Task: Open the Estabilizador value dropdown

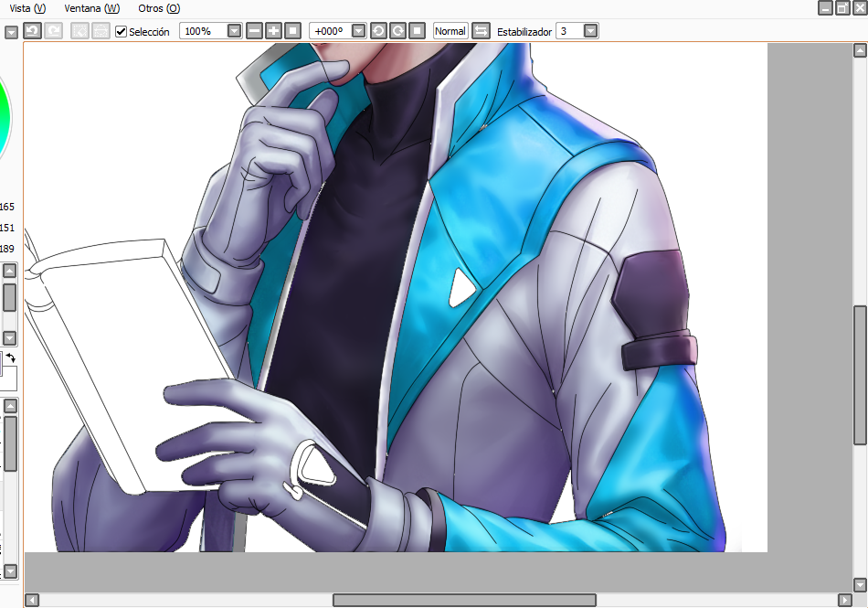Action: [x=590, y=31]
